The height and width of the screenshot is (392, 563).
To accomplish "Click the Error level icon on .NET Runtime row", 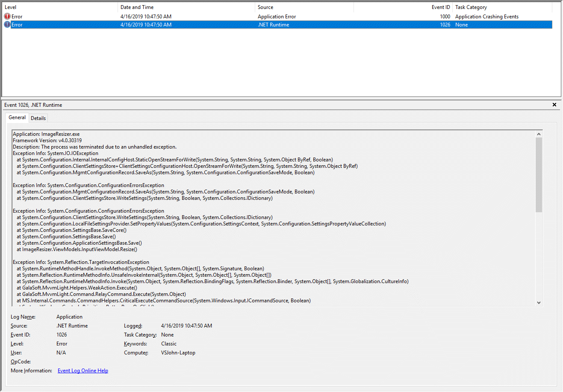I will pos(6,24).
